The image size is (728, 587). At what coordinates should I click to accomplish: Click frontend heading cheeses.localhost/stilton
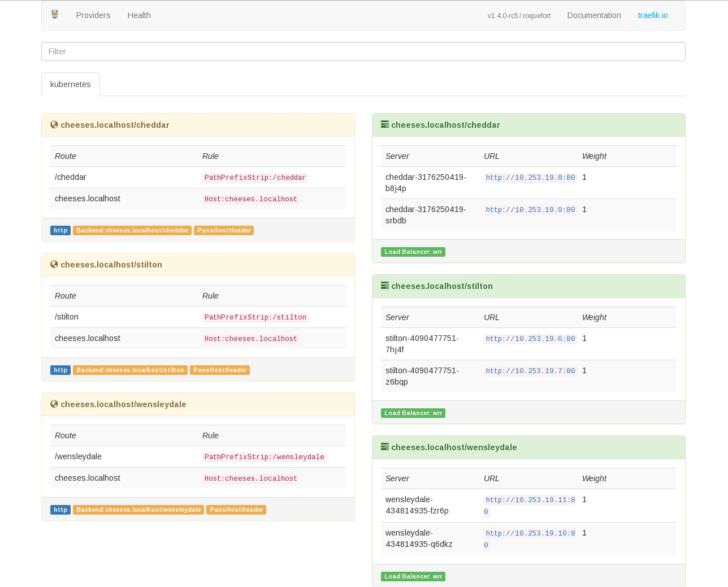111,265
